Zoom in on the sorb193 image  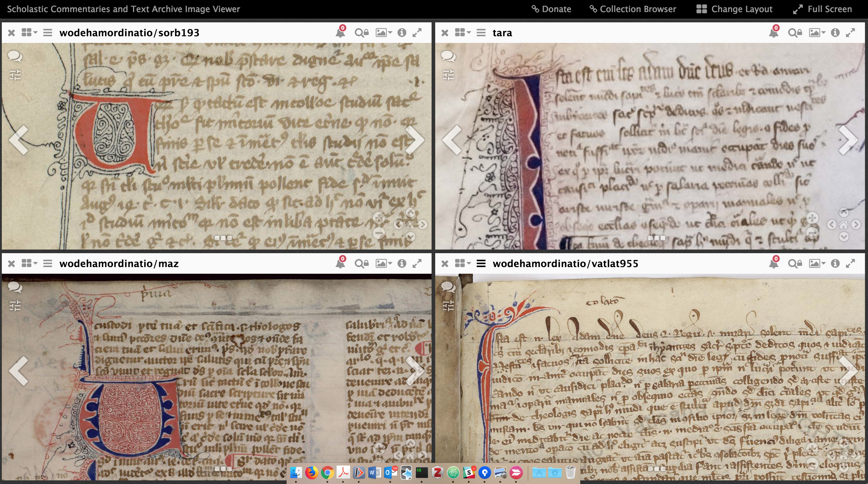pos(379,218)
